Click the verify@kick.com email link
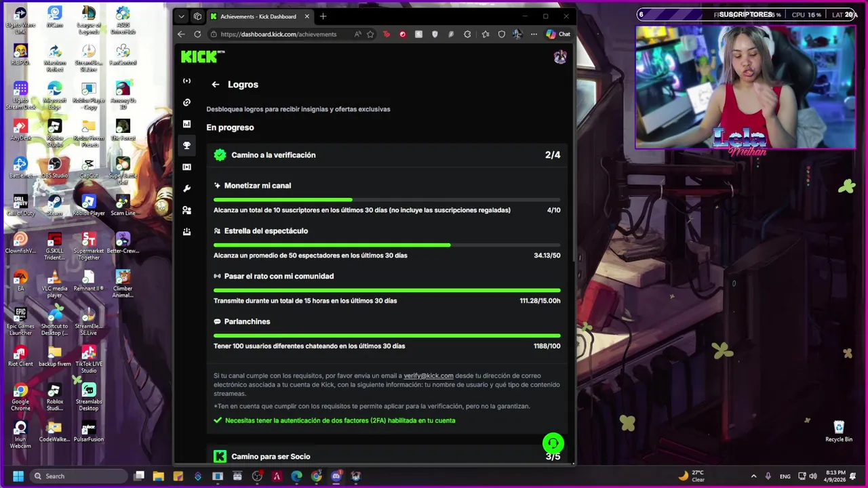 coord(429,375)
